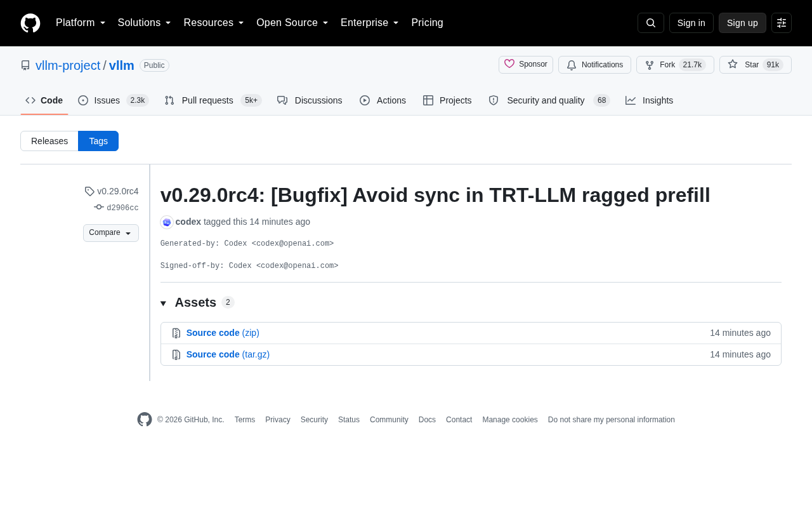Download Source code (zip)

223,333
